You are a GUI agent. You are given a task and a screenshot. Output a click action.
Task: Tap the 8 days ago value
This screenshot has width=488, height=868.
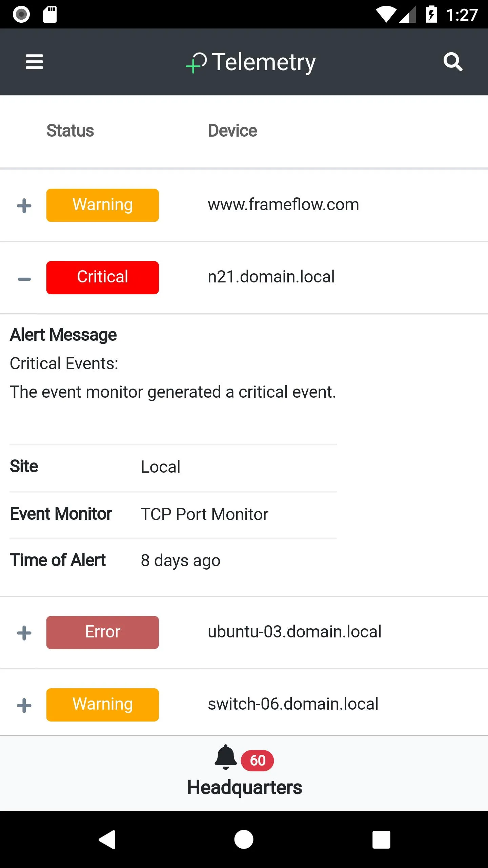pyautogui.click(x=181, y=561)
